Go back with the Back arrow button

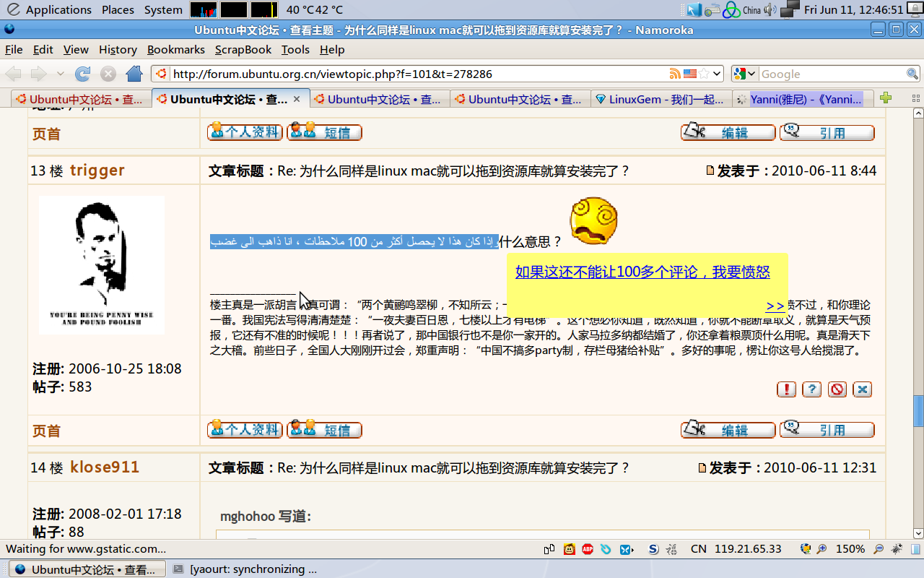[x=14, y=74]
